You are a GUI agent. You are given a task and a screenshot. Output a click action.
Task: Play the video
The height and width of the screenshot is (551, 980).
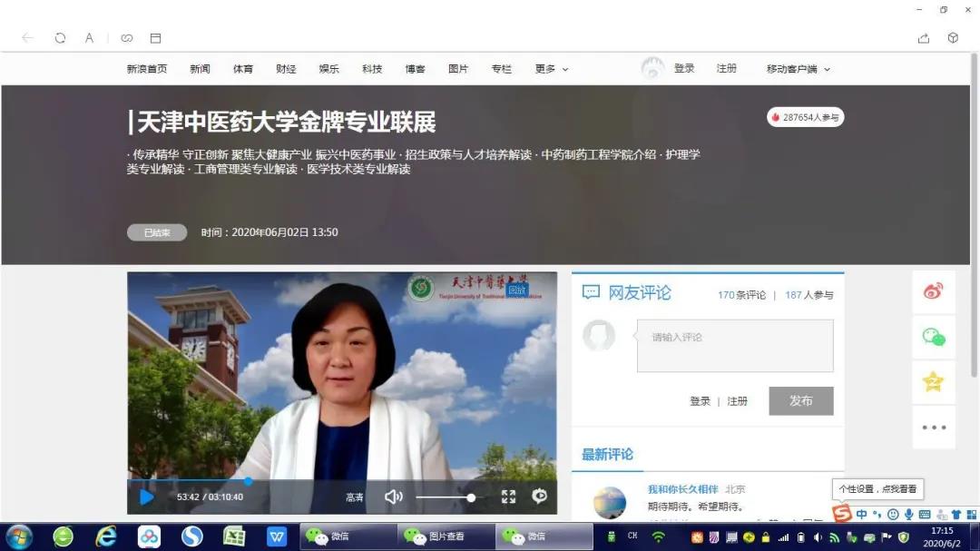click(146, 497)
